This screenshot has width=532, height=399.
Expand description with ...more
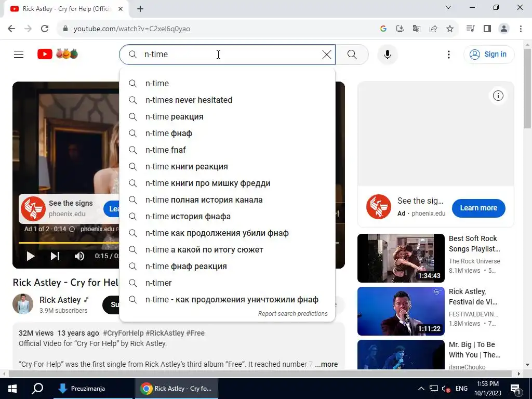(x=326, y=364)
